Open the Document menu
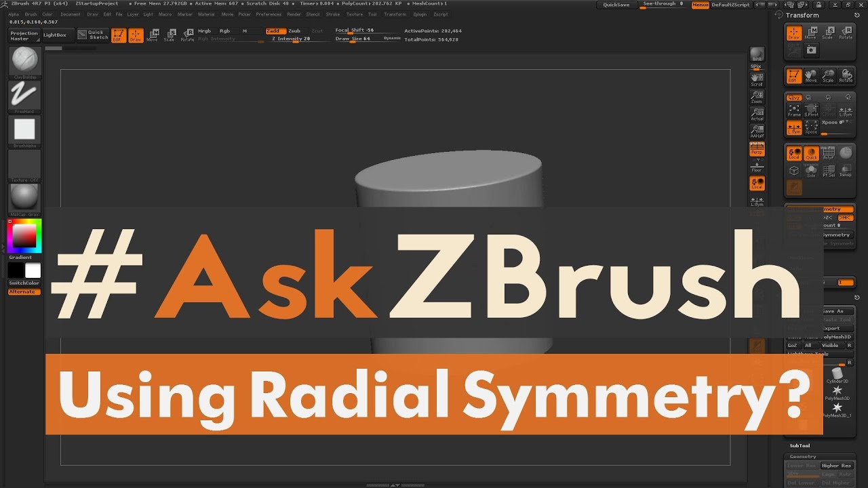Viewport: 868px width, 488px height. point(71,14)
